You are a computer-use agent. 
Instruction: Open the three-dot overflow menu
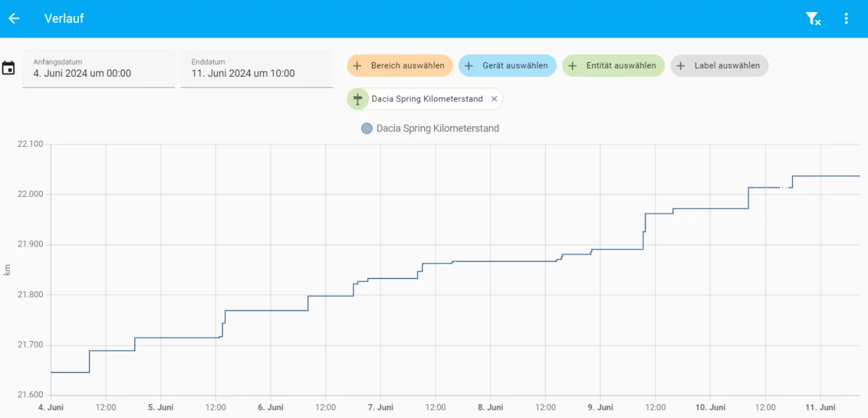(x=846, y=19)
